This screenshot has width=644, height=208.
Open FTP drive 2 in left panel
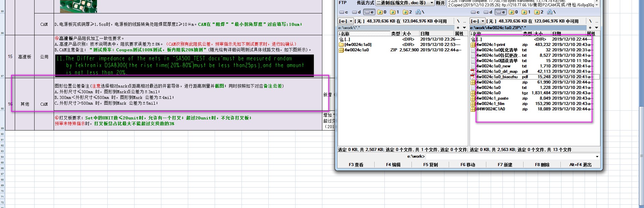[x=408, y=12]
